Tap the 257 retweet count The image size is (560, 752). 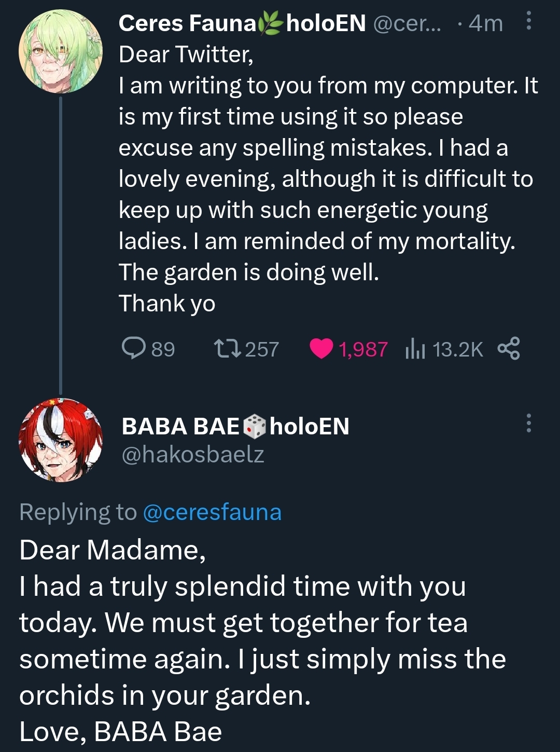pyautogui.click(x=262, y=349)
